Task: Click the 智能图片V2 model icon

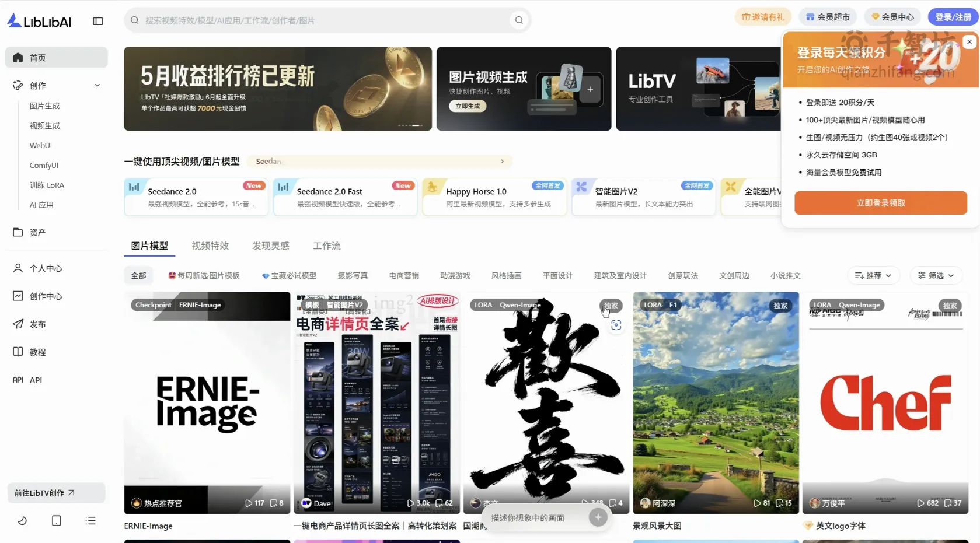Action: click(582, 187)
